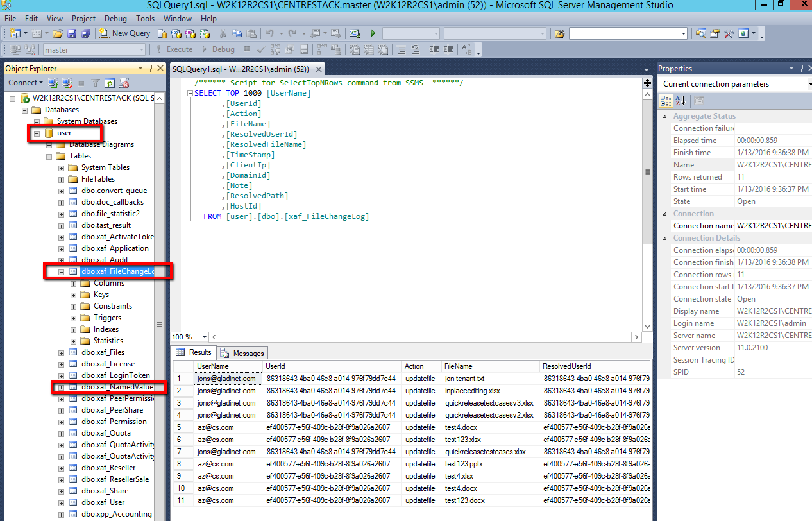The image size is (812, 521).
Task: Click cell 'jon tenant.txt' in results
Action: pyautogui.click(x=490, y=379)
